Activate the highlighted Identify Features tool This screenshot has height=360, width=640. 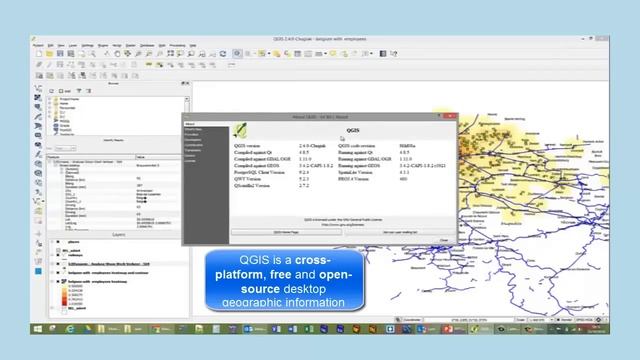237,54
